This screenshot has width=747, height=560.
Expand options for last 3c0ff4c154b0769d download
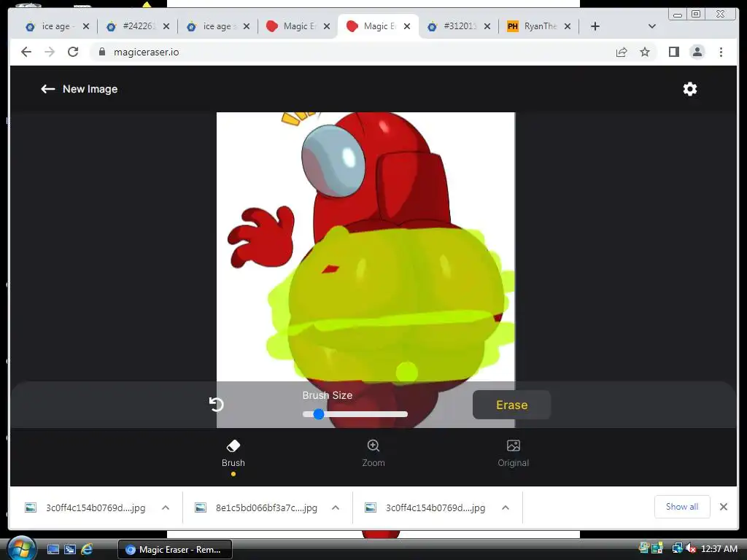pos(506,507)
